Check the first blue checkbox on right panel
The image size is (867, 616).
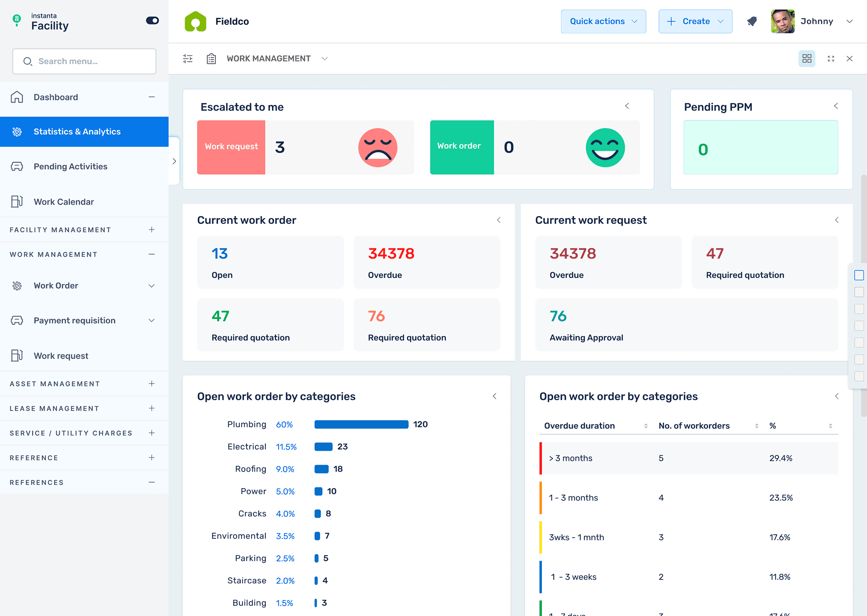[x=859, y=275]
